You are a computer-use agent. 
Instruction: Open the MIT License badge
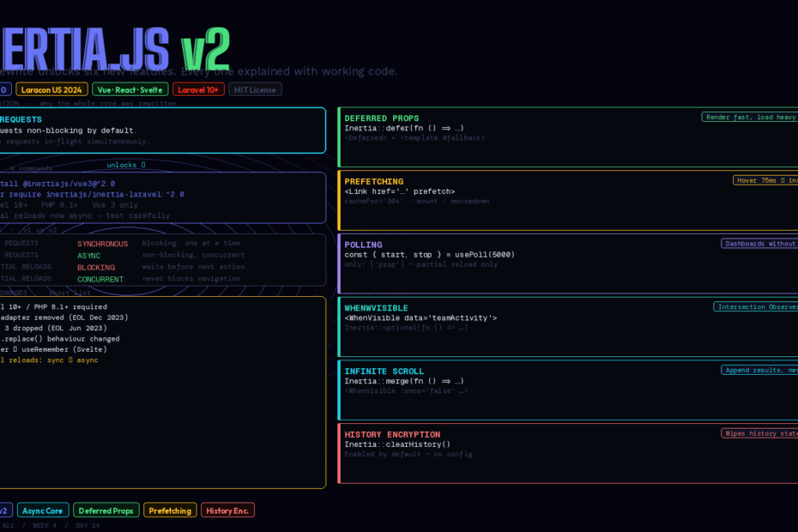255,89
